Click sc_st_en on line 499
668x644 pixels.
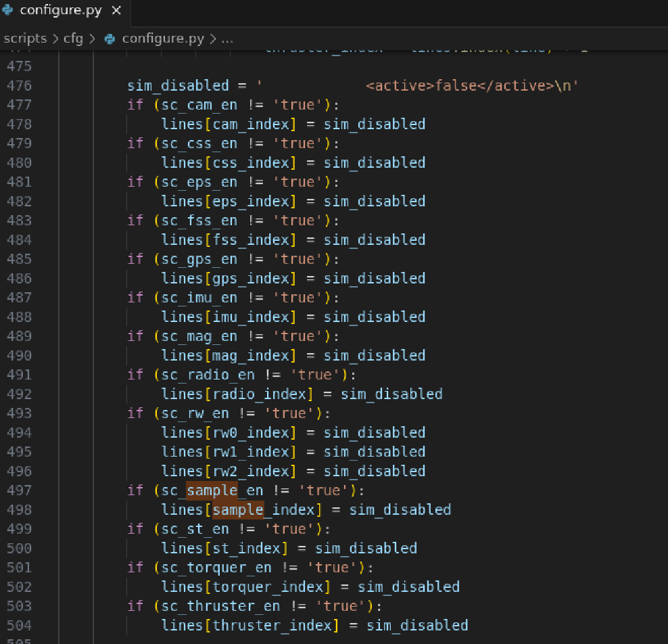click(195, 530)
